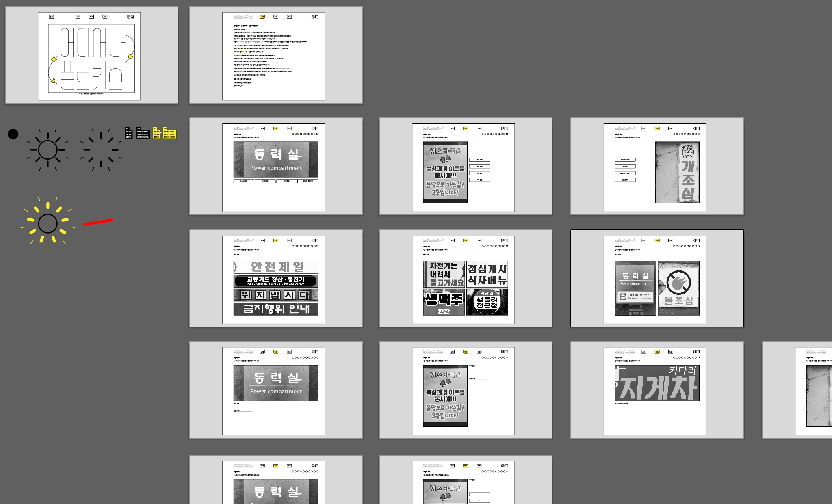Select the 개조심 bulldog sign image
Image resolution: width=832 pixels, height=504 pixels.
[x=677, y=172]
